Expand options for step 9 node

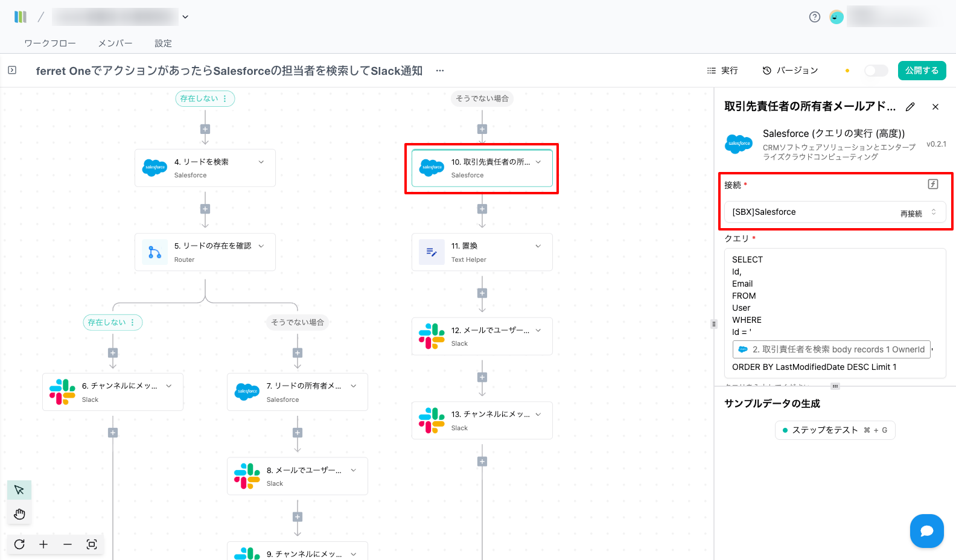[x=354, y=554]
